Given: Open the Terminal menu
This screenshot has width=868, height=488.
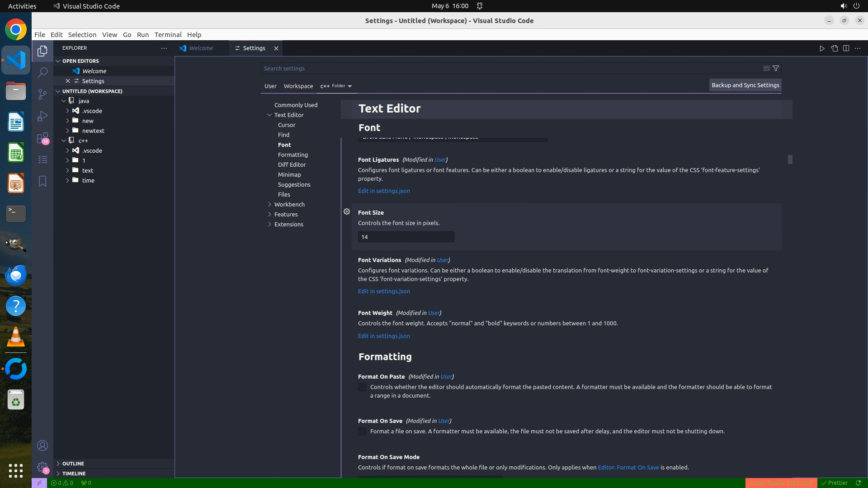Looking at the screenshot, I should tap(168, 35).
